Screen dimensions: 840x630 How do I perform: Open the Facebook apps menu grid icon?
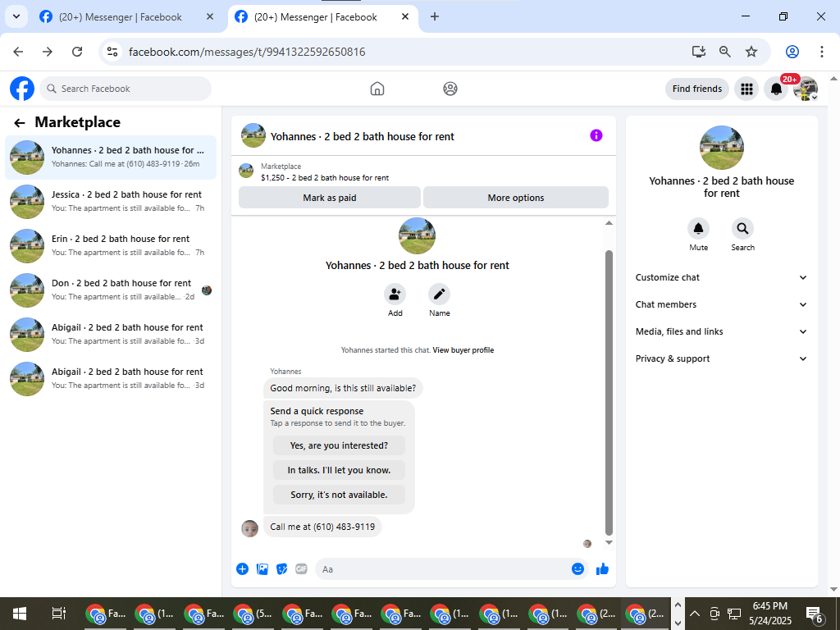(x=746, y=89)
